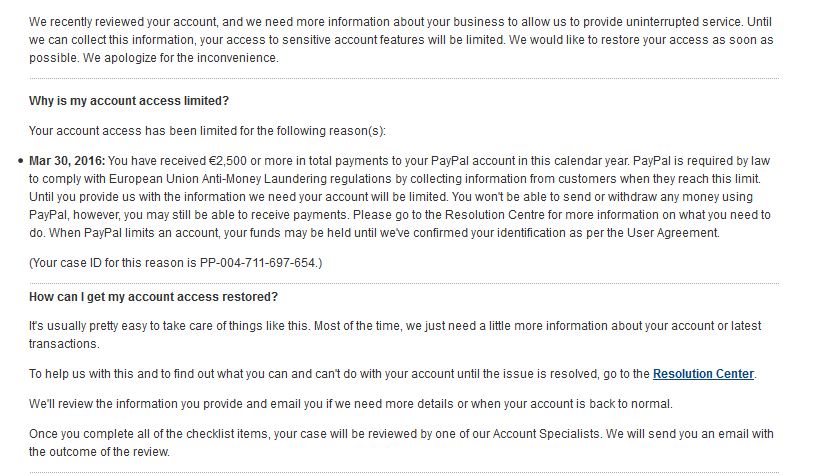The width and height of the screenshot is (823, 475).
Task: Click the "How can I get my account access restored?" heading
Action: [153, 297]
